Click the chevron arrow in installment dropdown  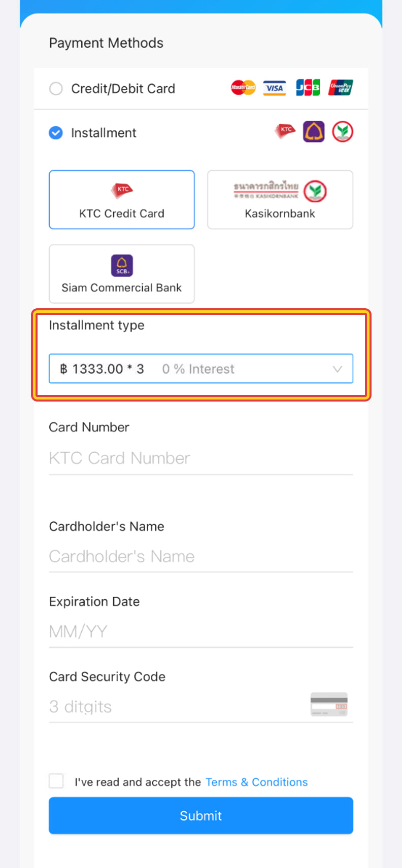338,369
